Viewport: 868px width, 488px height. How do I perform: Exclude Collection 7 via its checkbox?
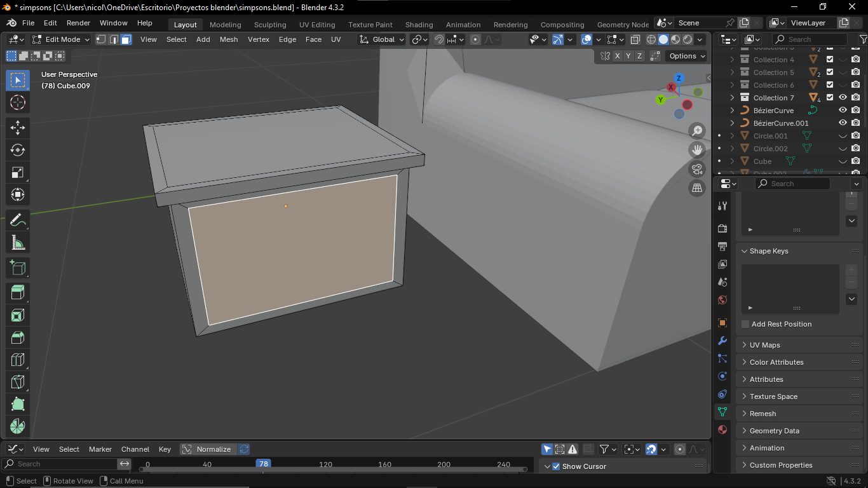click(830, 98)
